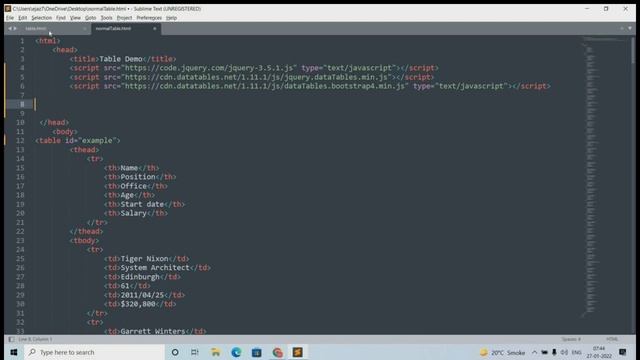Click line number 12 in gutter
The image size is (640, 360).
click(20, 141)
